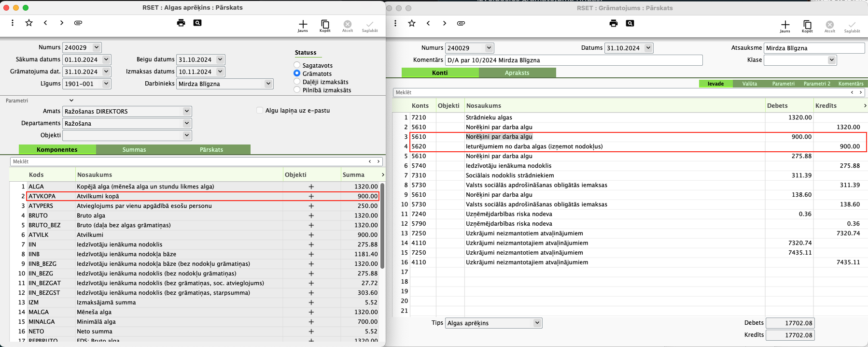The height and width of the screenshot is (347, 868).
Task: Go to previous record in Grāmatojums window
Action: [x=428, y=23]
